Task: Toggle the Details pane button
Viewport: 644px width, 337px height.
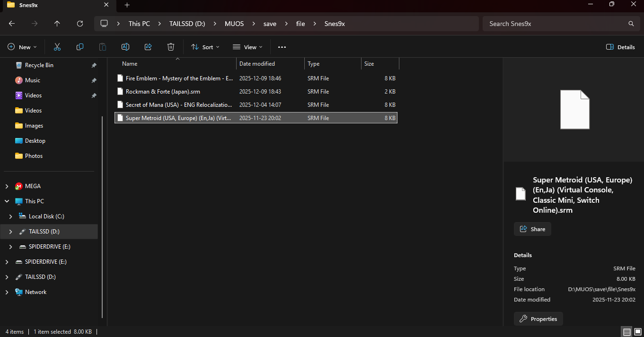Action: pyautogui.click(x=620, y=47)
